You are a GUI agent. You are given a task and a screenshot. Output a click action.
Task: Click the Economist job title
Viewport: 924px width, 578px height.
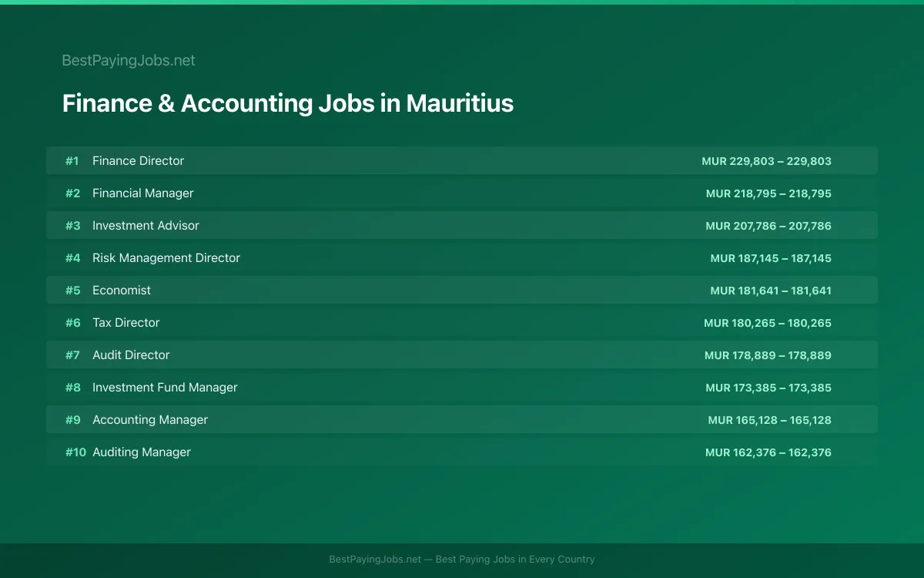(122, 291)
